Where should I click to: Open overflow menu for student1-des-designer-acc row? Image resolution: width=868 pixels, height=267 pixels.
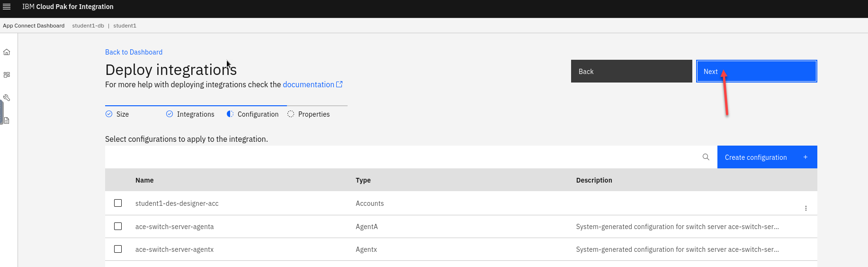[x=805, y=208]
